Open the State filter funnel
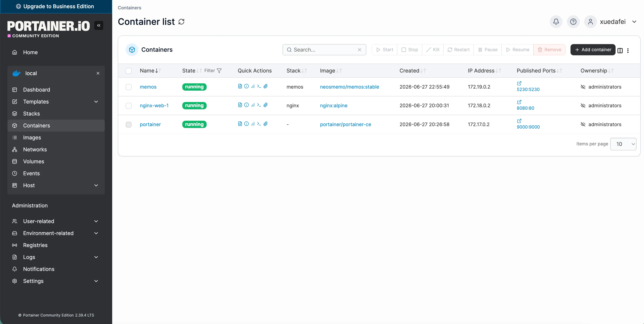The height and width of the screenshot is (324, 644). click(219, 71)
